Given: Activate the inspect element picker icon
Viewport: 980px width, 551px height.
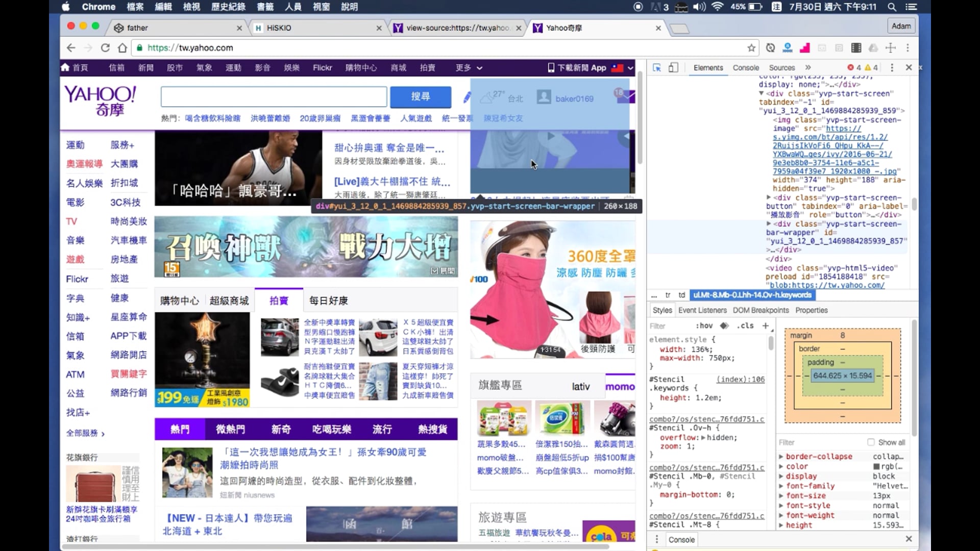Looking at the screenshot, I should point(657,67).
